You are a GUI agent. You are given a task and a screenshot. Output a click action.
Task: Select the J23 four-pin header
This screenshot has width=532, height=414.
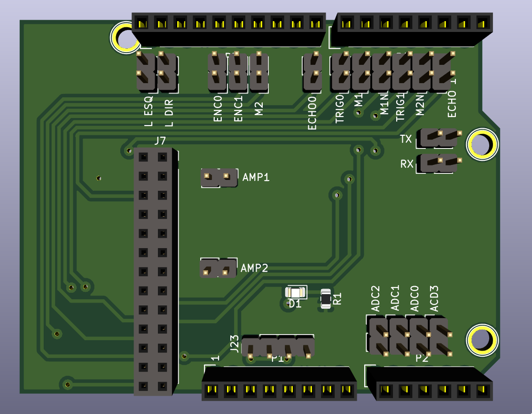pyautogui.click(x=278, y=346)
